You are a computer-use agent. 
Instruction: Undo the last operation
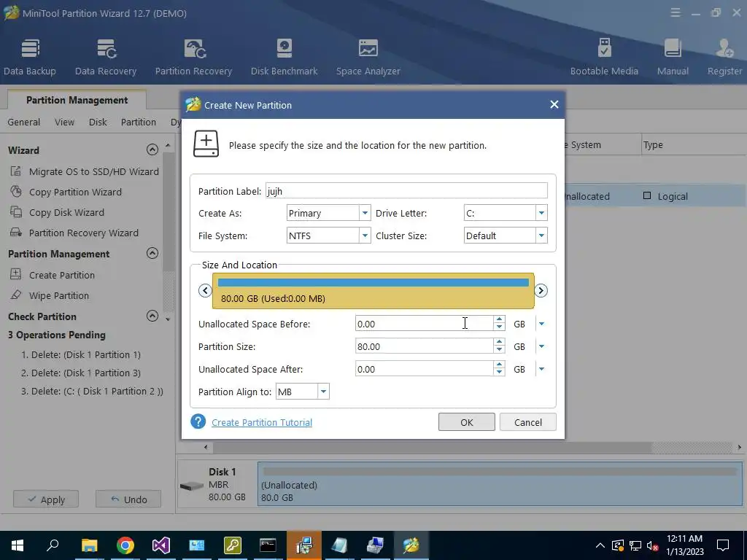point(128,499)
